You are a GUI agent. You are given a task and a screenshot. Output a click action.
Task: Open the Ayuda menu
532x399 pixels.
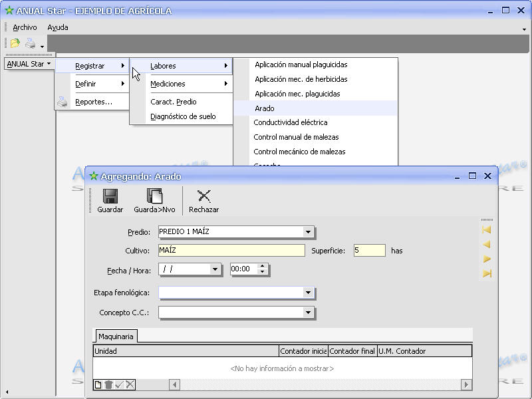[58, 27]
